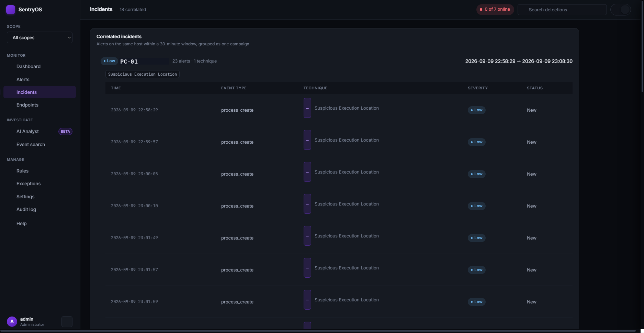Click the purple dash badge in the 23:00:05 row
Screen dimensions: 644x333
tap(307, 172)
